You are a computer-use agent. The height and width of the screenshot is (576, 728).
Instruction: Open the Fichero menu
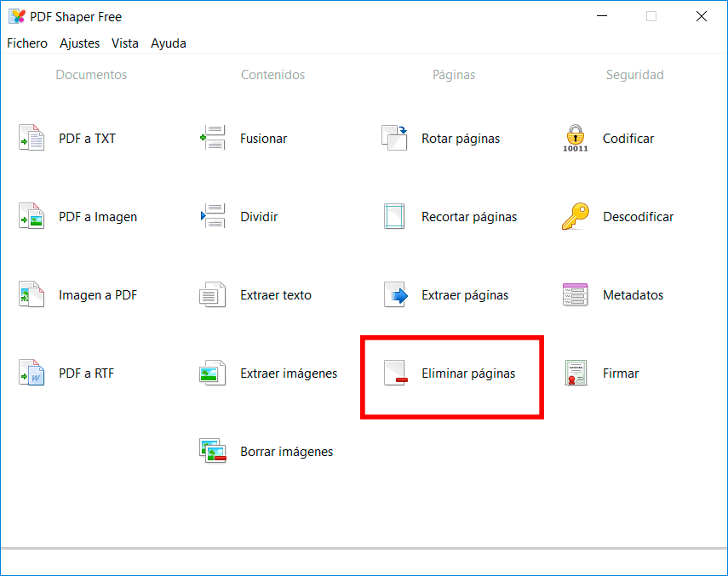pyautogui.click(x=27, y=43)
